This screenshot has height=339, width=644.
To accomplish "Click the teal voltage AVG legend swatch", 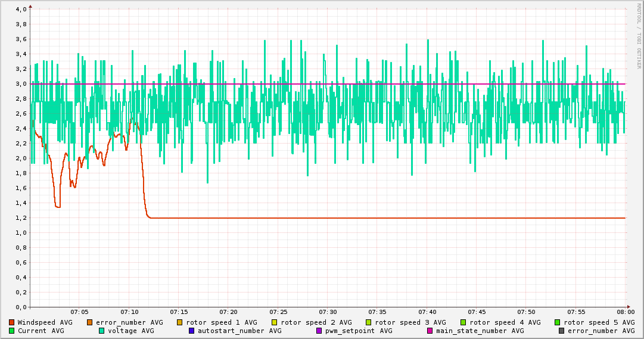I will 102,331.
